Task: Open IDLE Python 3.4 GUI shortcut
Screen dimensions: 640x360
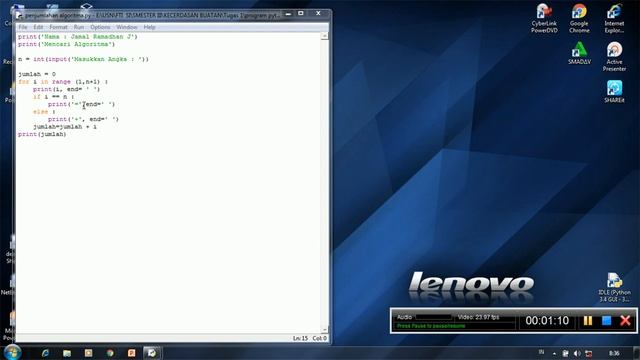Action: point(614,287)
